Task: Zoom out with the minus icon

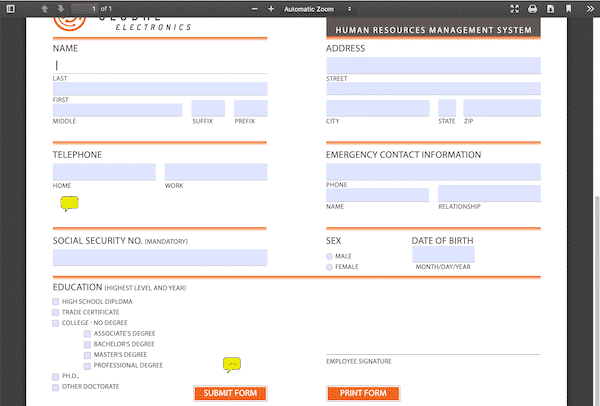Action: pos(255,9)
